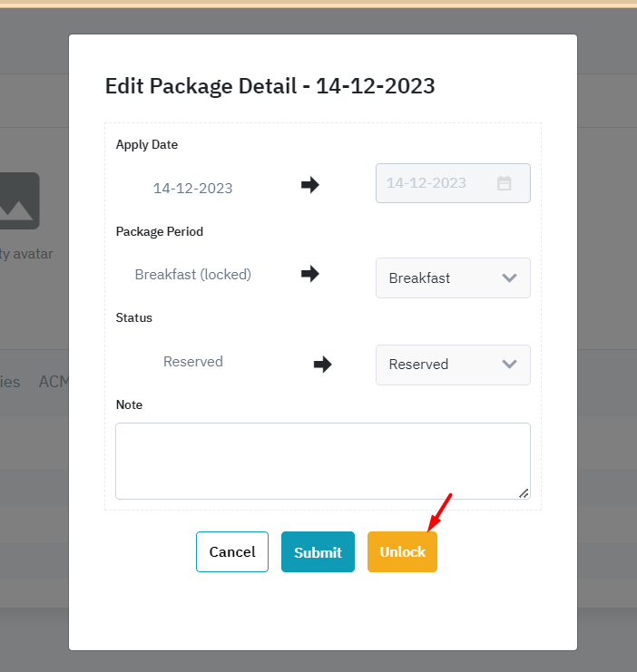637x672 pixels.
Task: Open the Package Period Breakfast dropdown
Action: [x=453, y=278]
